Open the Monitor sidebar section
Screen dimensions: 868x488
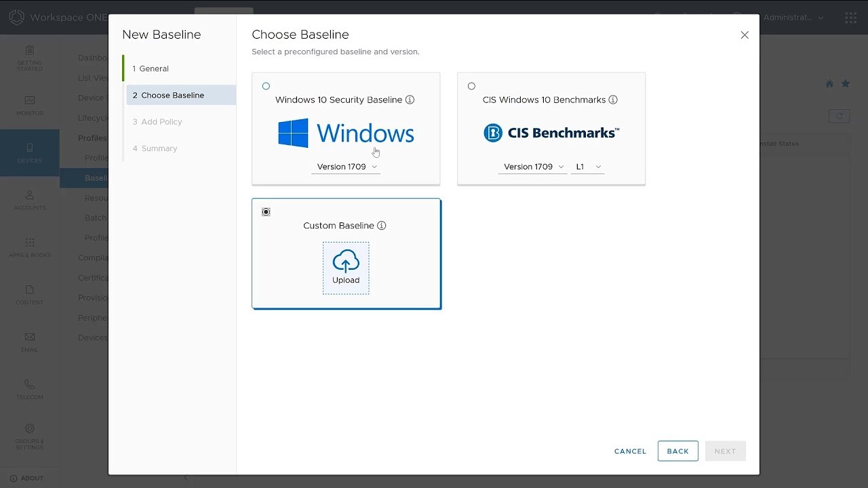point(30,105)
